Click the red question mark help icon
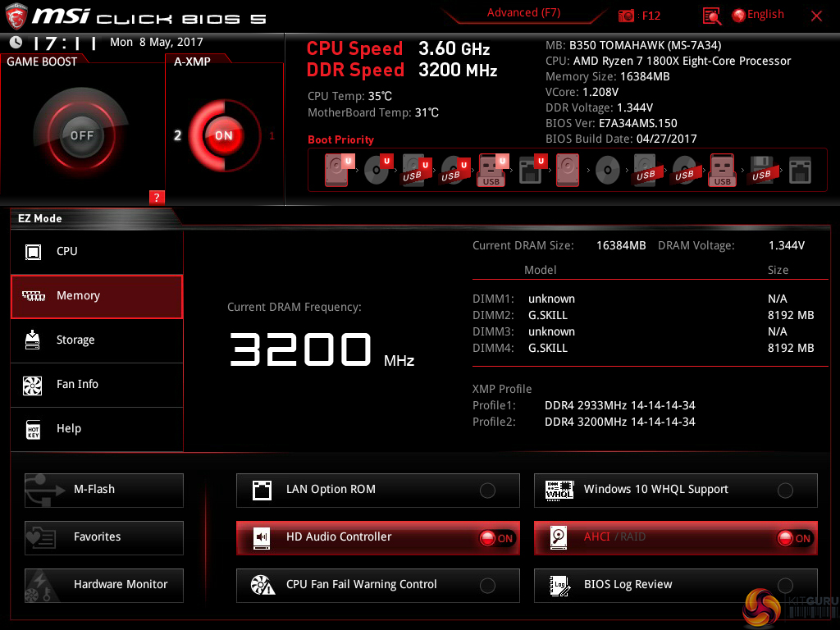 pos(157,197)
